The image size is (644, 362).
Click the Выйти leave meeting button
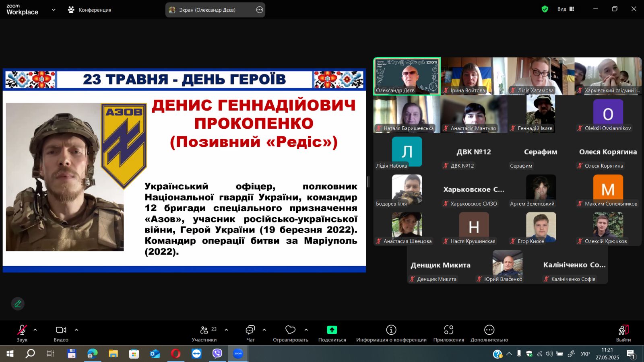point(623,333)
